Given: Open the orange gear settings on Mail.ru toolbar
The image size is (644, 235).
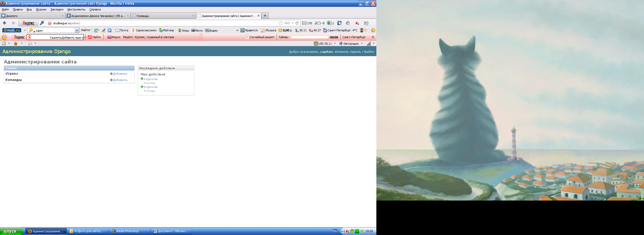Looking at the screenshot, I should pyautogui.click(x=373, y=30).
